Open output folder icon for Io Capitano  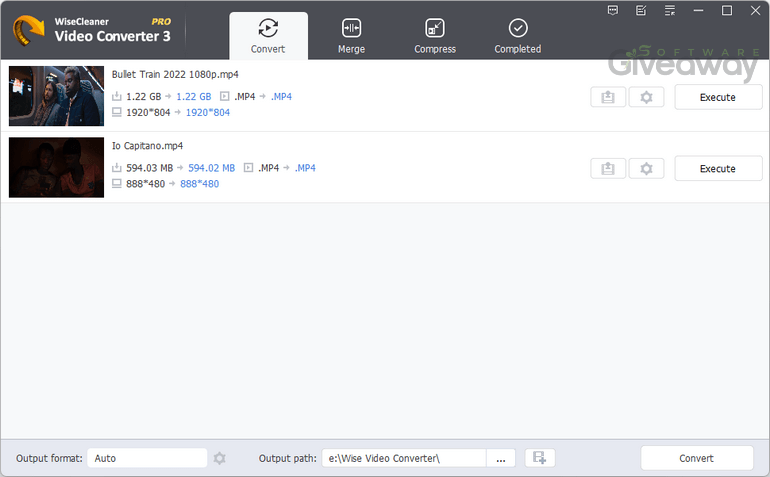pos(608,169)
